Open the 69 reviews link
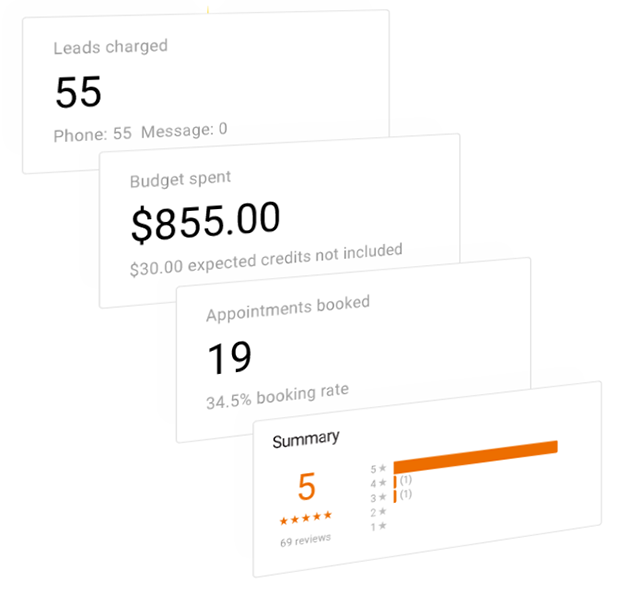Image resolution: width=628 pixels, height=594 pixels. [x=305, y=540]
